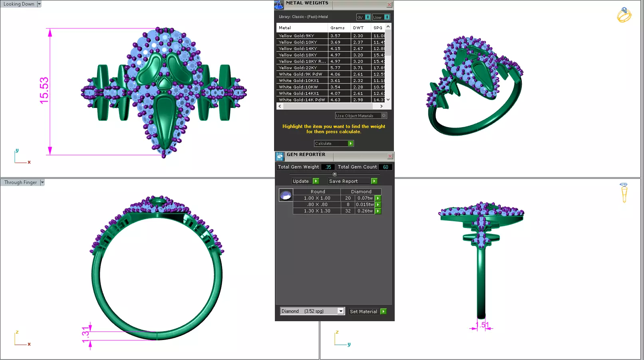The height and width of the screenshot is (360, 644).
Task: Click Total Gem Count value 60
Action: pyautogui.click(x=386, y=167)
